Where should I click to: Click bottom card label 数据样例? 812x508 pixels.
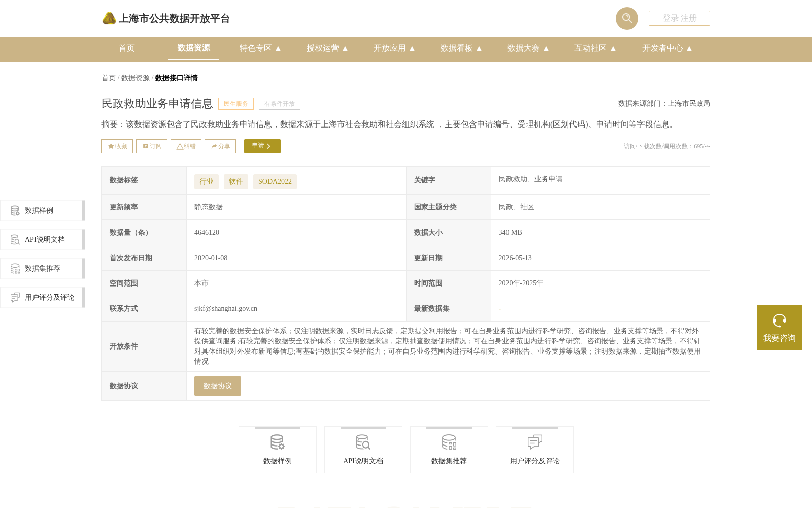[278, 461]
